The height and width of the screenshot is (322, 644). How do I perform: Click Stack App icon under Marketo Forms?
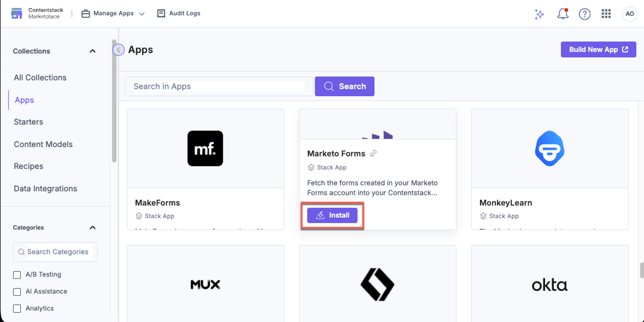tap(311, 167)
